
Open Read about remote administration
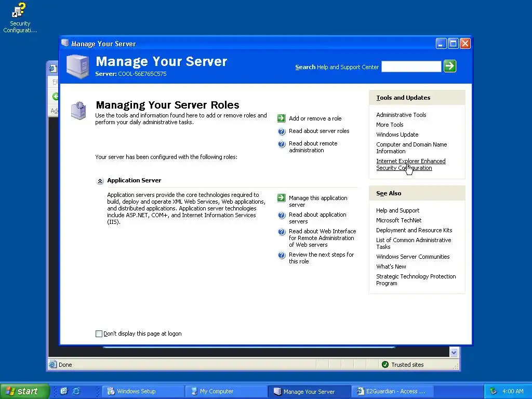pos(313,147)
